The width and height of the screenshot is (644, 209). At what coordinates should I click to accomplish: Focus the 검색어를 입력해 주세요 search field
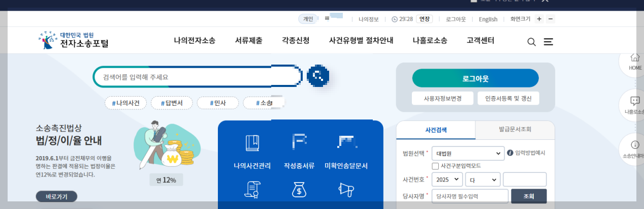click(x=197, y=77)
